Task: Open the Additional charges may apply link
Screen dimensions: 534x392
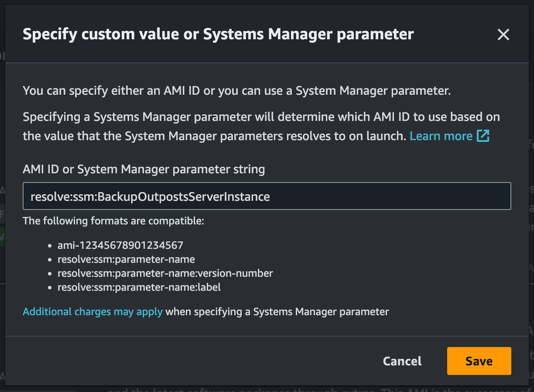Action: click(x=92, y=312)
